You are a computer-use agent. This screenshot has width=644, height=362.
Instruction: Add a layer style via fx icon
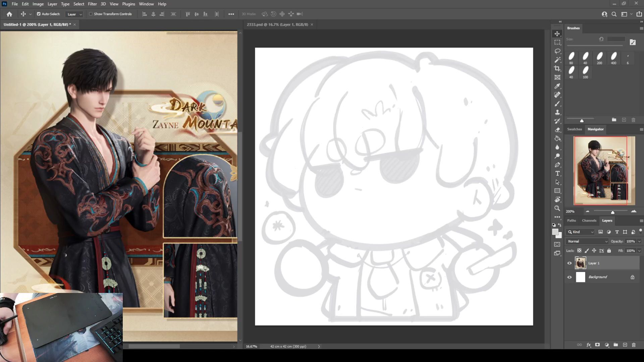[588, 345]
